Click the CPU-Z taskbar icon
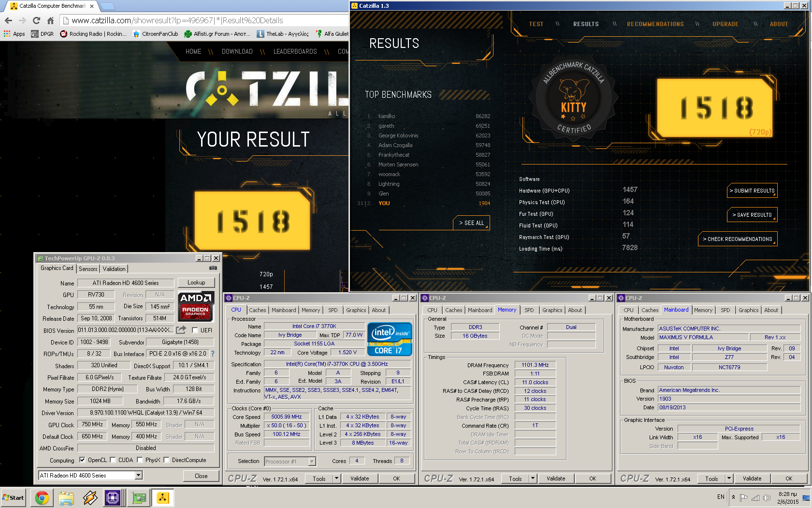Viewport: 812px width, 508px height. point(113,497)
